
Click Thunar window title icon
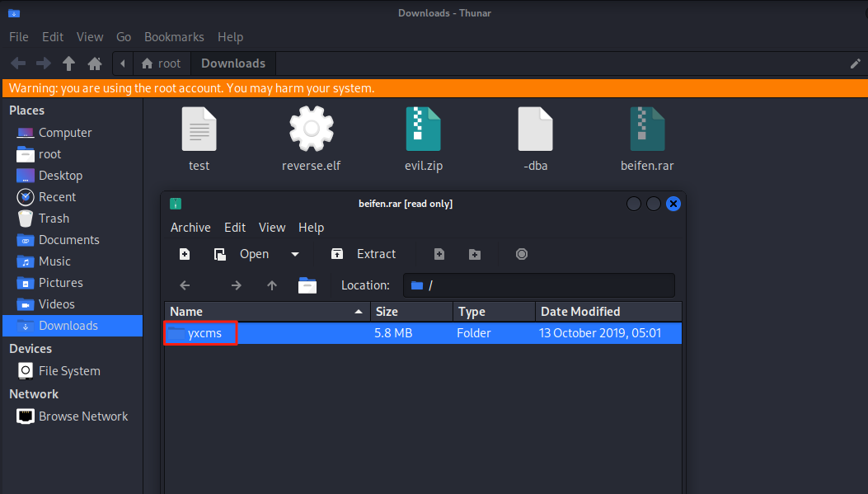pos(14,13)
